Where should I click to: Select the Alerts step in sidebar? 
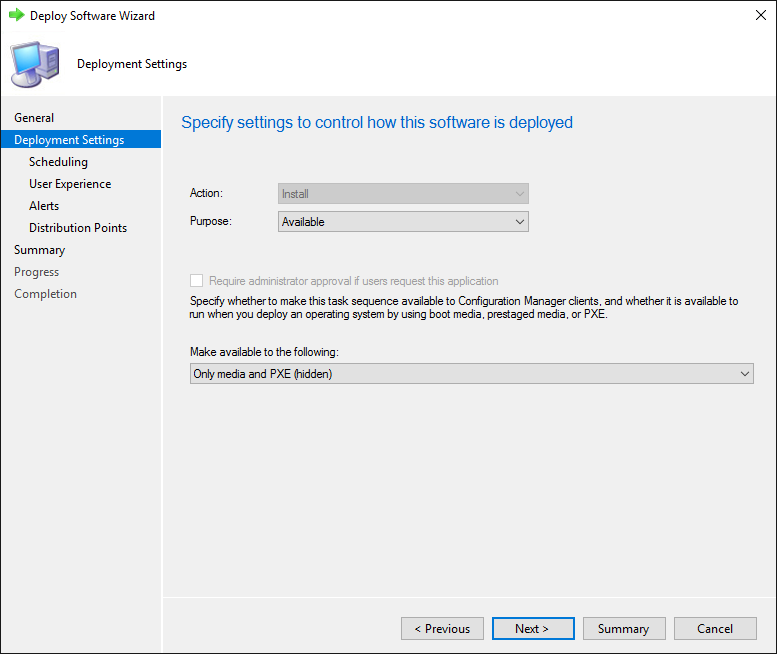pos(44,206)
